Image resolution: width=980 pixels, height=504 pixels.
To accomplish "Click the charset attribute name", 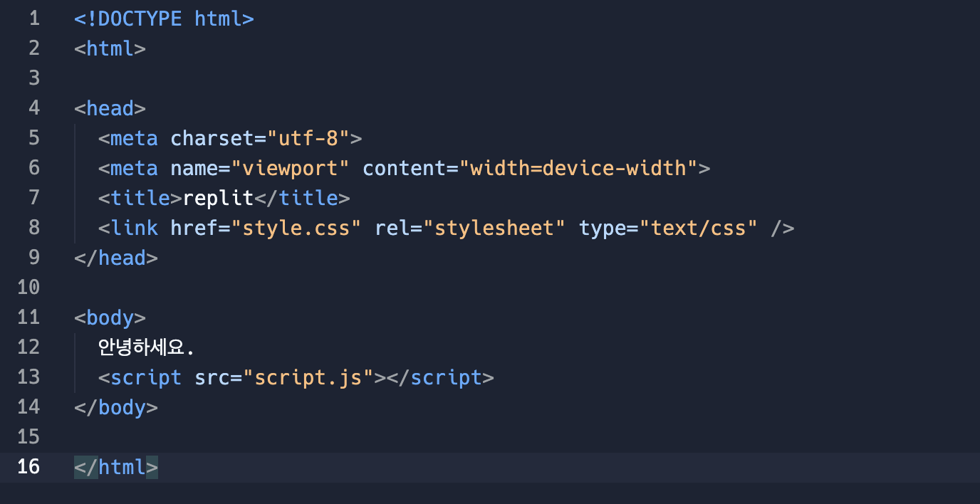I will (x=212, y=138).
